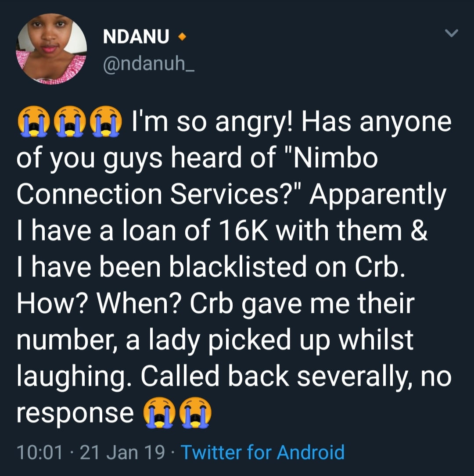Open NDANU's profile picture
Viewport: 474px width, 476px height.
point(52,49)
